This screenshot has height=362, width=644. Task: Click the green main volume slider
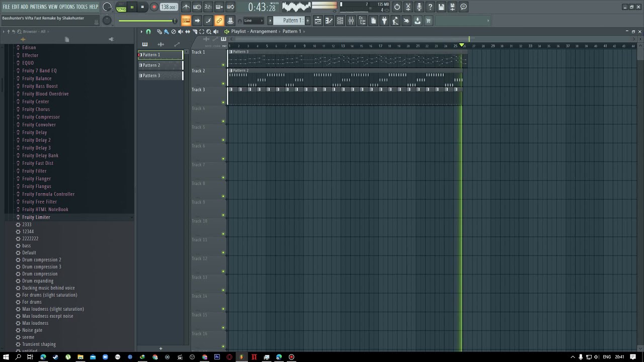pos(147,21)
